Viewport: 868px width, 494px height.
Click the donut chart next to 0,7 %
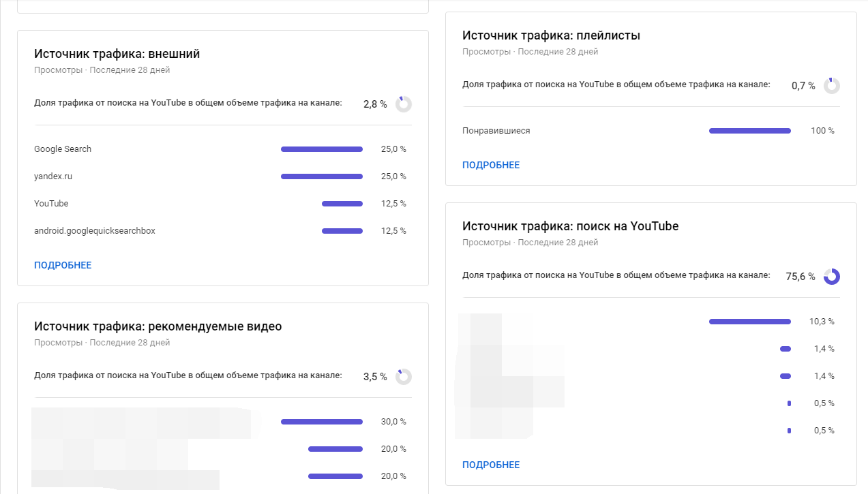pos(831,86)
